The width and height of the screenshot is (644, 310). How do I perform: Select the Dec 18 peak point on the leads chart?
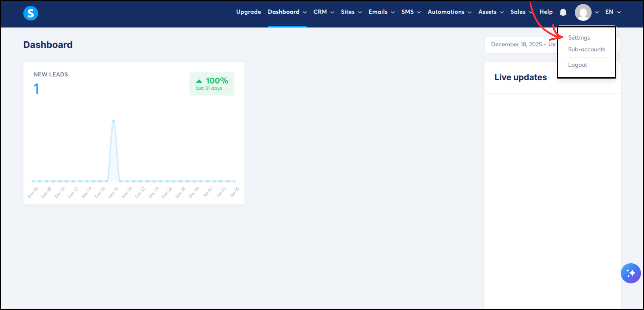coord(113,121)
